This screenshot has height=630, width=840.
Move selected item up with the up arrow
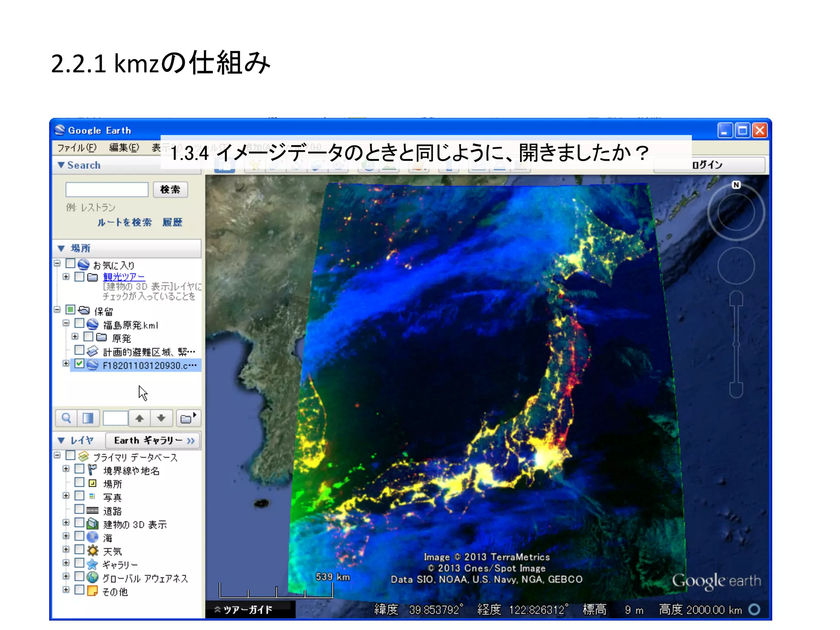click(139, 418)
